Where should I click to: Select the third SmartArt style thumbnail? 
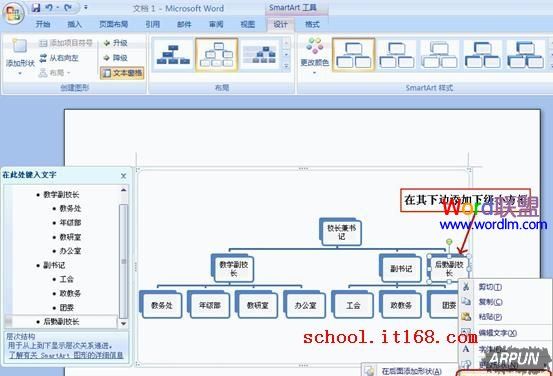pos(440,55)
